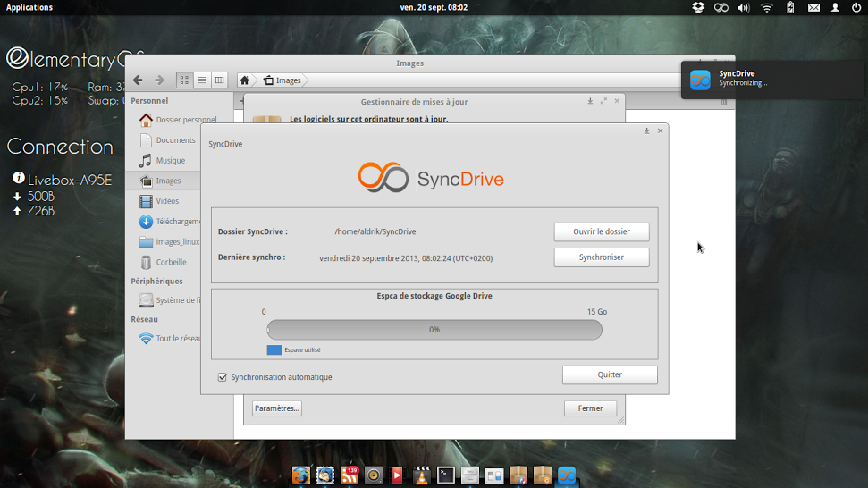The image size is (868, 488).
Task: Click the SyncDrive window pin-down icon
Action: tap(646, 130)
